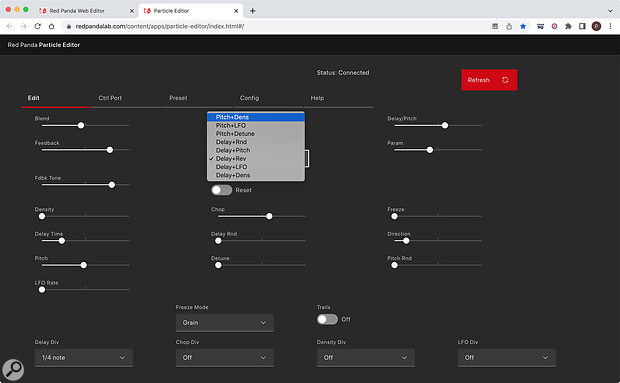Select Delay+Rnd mode option
Image resolution: width=620 pixels, height=383 pixels.
pyautogui.click(x=256, y=142)
